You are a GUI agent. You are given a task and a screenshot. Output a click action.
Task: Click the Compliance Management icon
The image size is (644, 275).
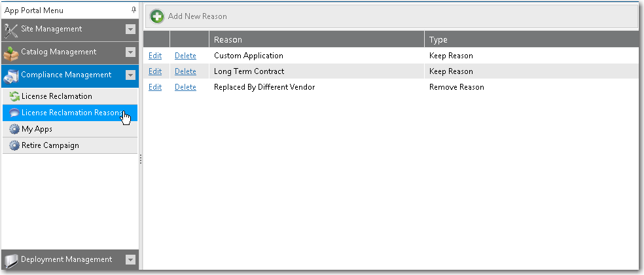pos(11,75)
